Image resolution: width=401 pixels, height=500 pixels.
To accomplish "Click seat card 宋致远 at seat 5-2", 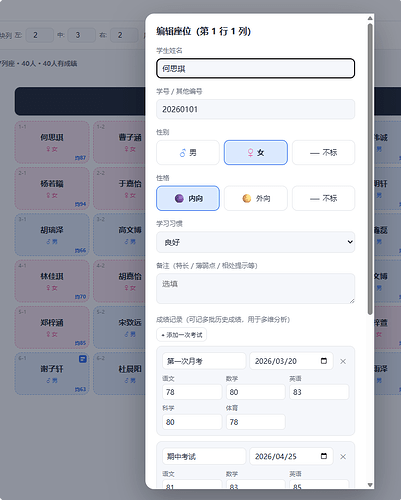I will click(119, 328).
